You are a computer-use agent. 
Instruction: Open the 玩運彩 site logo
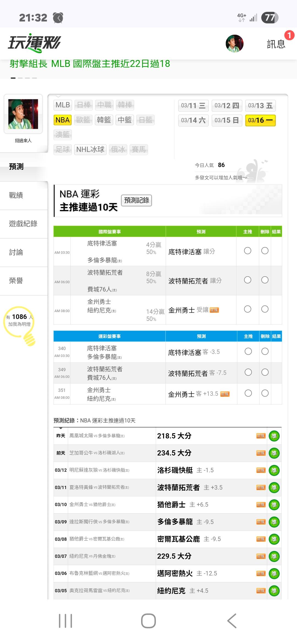tap(34, 43)
